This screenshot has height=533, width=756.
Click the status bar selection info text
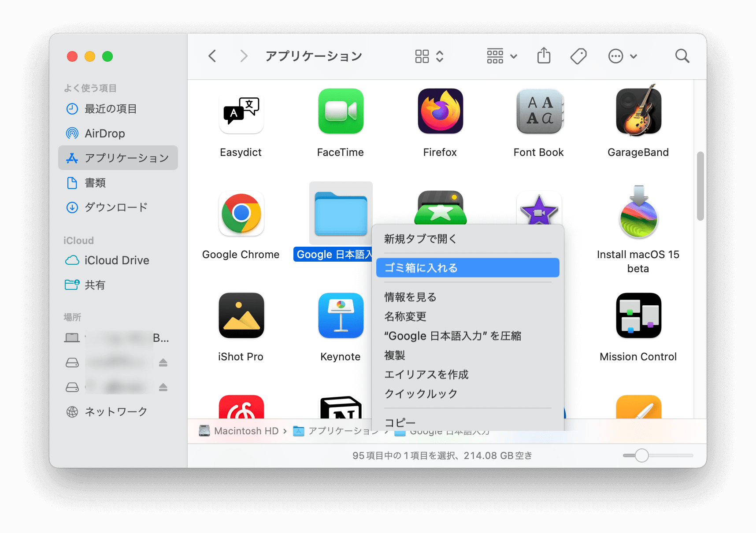click(442, 455)
